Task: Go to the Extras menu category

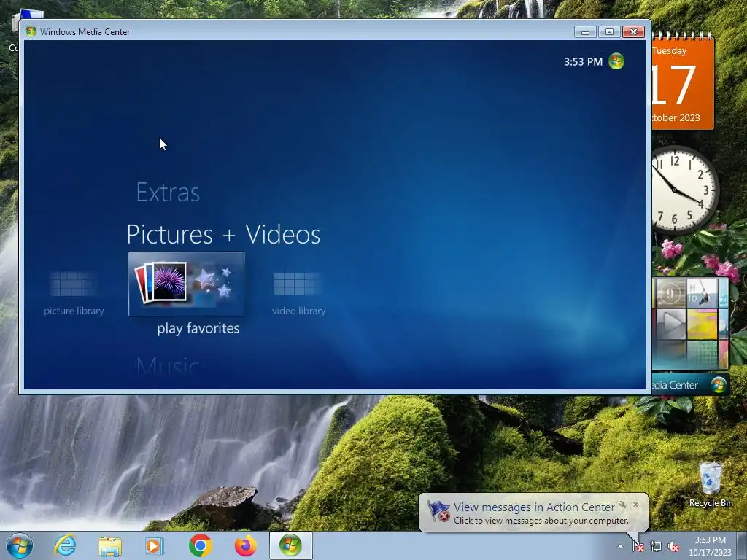Action: (168, 192)
